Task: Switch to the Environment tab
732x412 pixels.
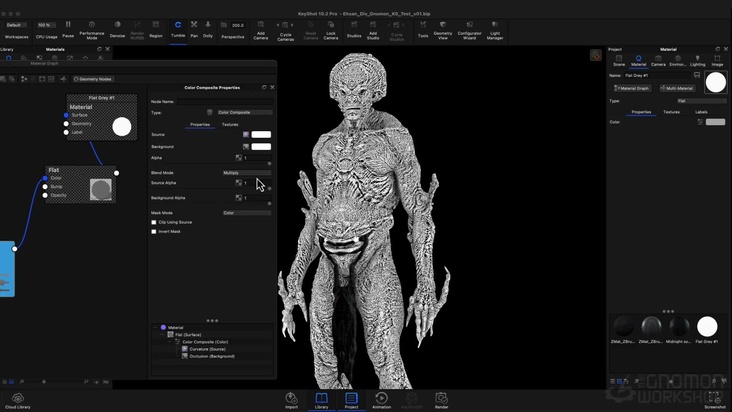Action: click(x=678, y=61)
